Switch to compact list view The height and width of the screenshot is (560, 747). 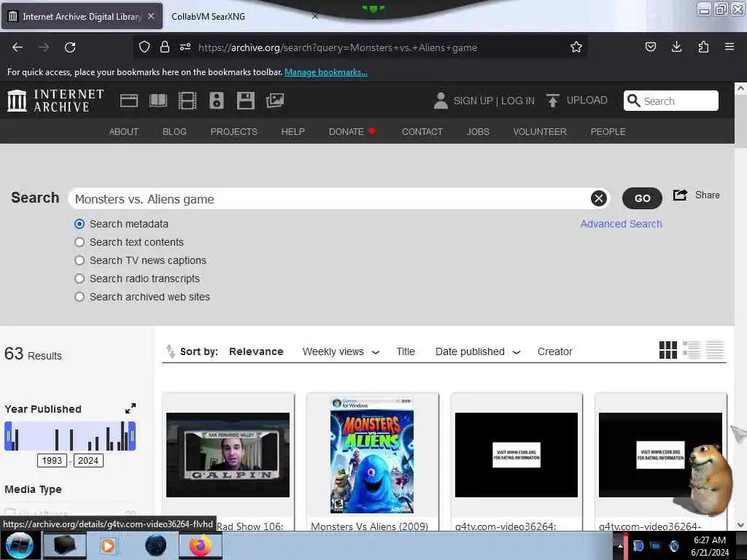[x=715, y=350]
